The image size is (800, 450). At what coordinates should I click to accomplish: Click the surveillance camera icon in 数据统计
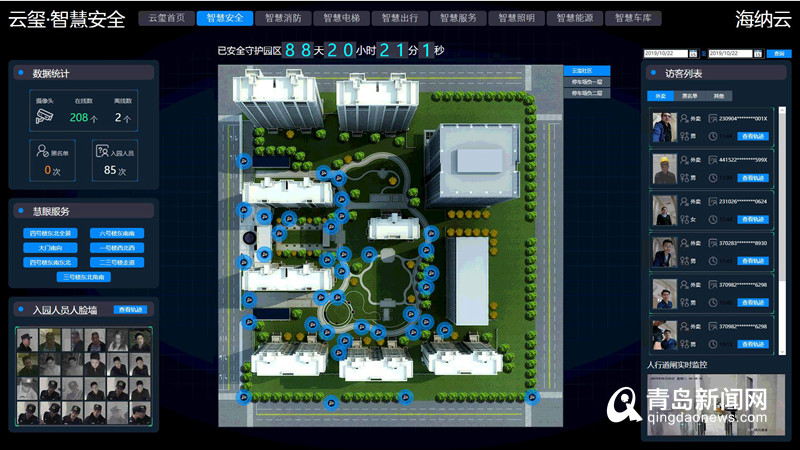click(x=43, y=117)
